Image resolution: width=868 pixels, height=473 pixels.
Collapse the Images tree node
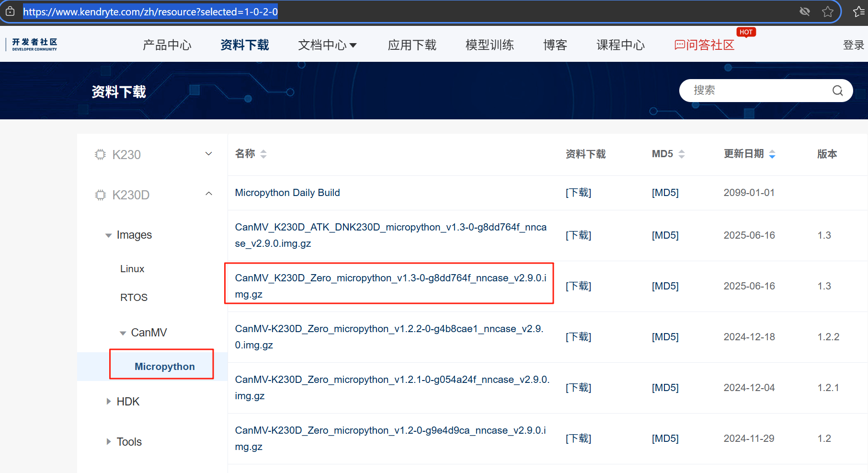(109, 235)
